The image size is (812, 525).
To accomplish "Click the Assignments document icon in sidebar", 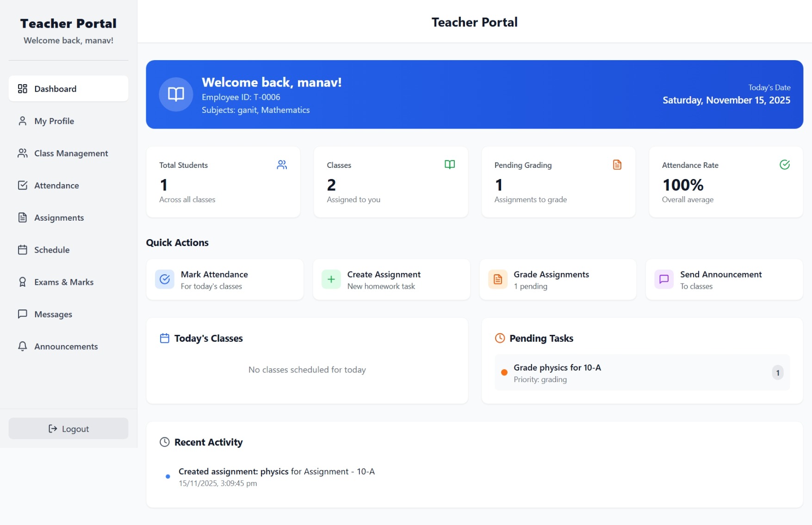I will [22, 217].
